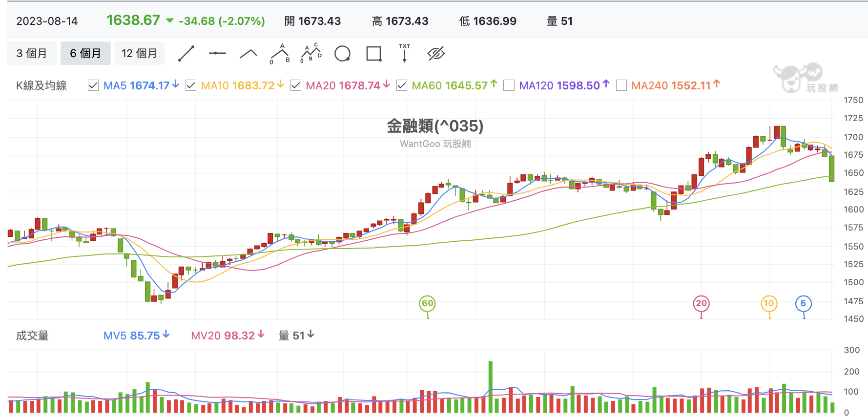Switch chart to 6 個月 range
The height and width of the screenshot is (420, 868).
85,53
